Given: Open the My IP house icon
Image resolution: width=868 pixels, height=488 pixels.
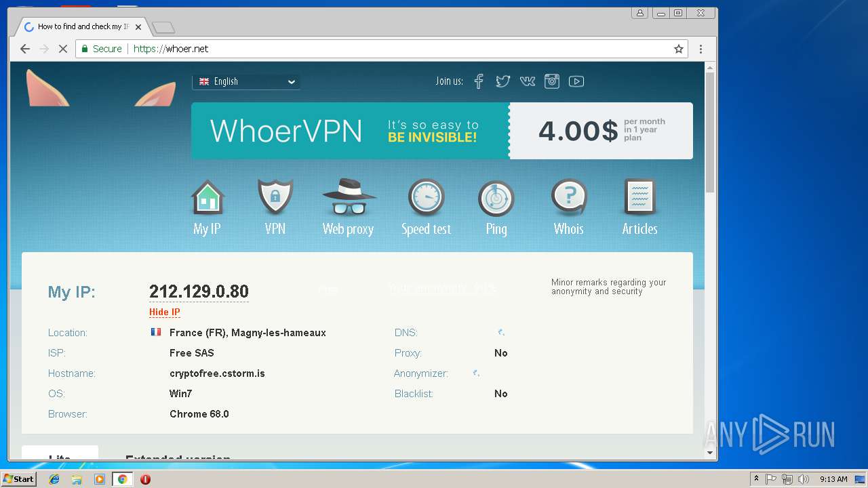Looking at the screenshot, I should pos(208,198).
